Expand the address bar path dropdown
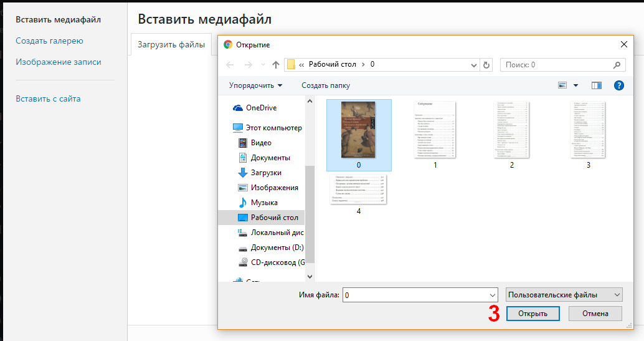644x341 pixels. tap(473, 65)
